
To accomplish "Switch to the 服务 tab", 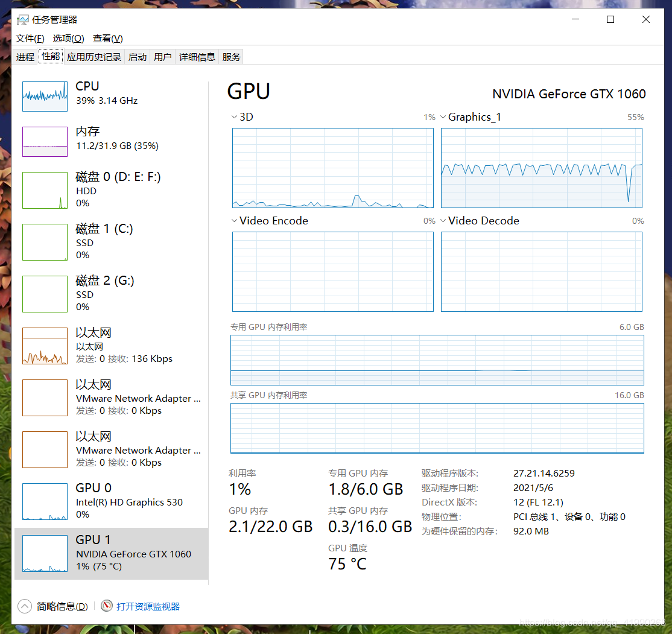I will [x=232, y=57].
